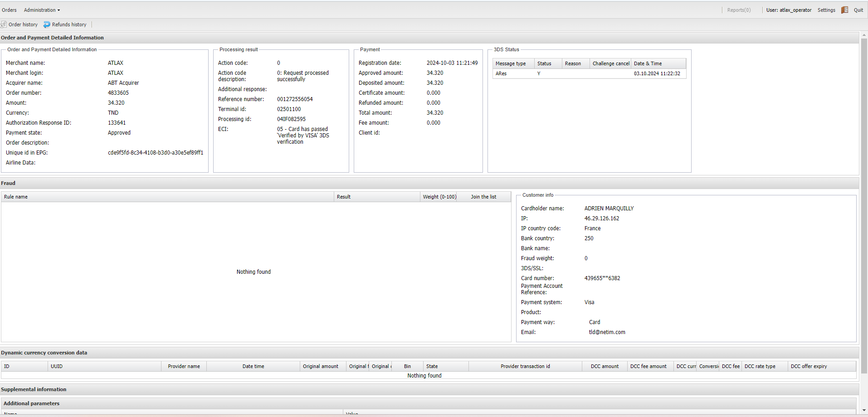This screenshot has width=868, height=417.
Task: Click the Message type column header
Action: click(x=511, y=63)
